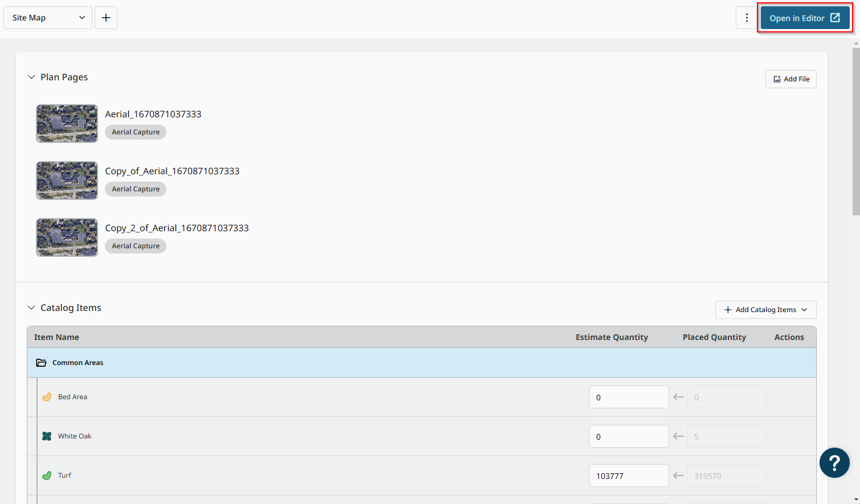
Task: Click the Estimate Quantity column header
Action: pos(612,337)
